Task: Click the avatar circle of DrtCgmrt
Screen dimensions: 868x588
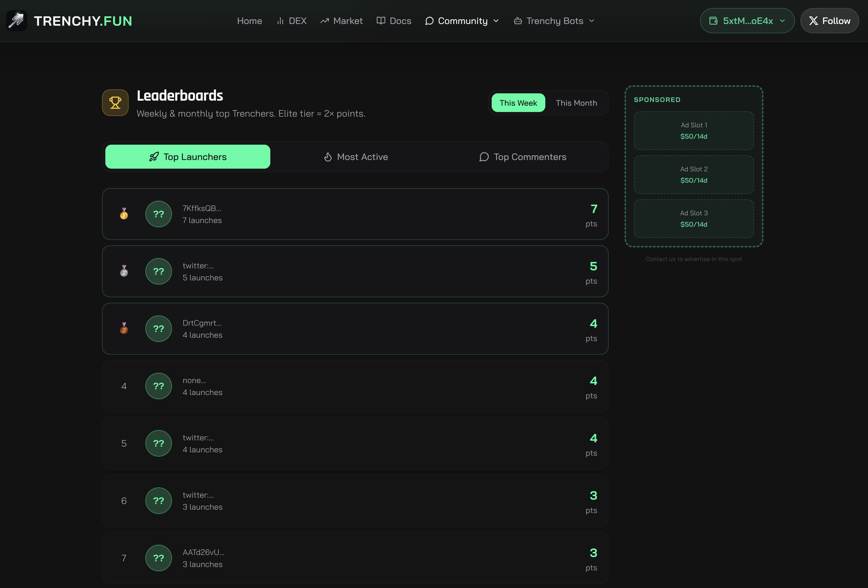Action: (x=159, y=329)
